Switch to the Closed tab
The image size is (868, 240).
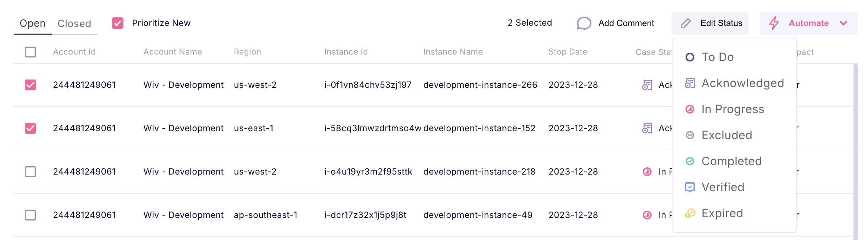(x=74, y=23)
